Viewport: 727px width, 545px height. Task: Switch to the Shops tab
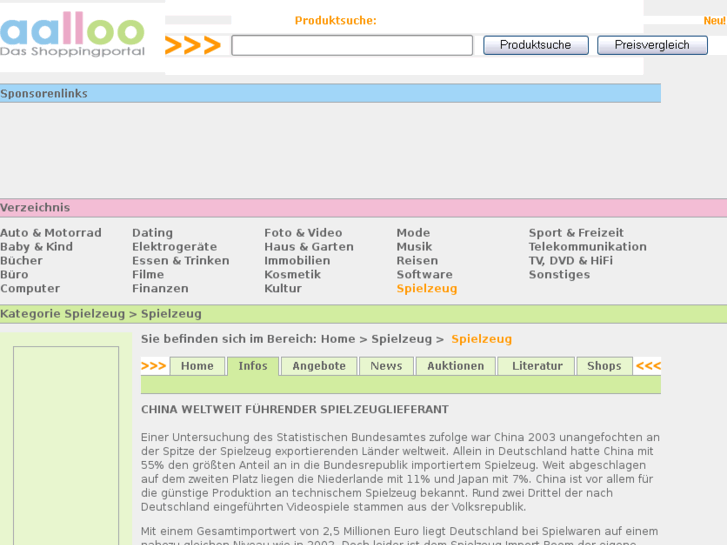(604, 366)
